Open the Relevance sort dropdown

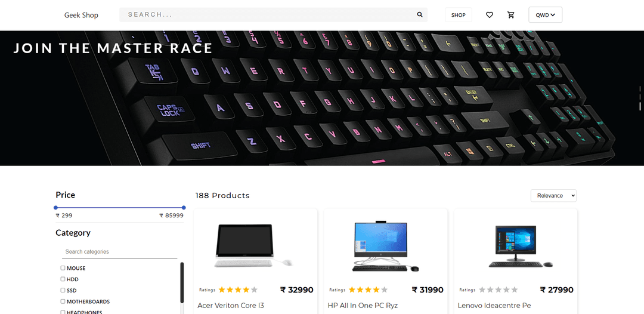pos(553,196)
